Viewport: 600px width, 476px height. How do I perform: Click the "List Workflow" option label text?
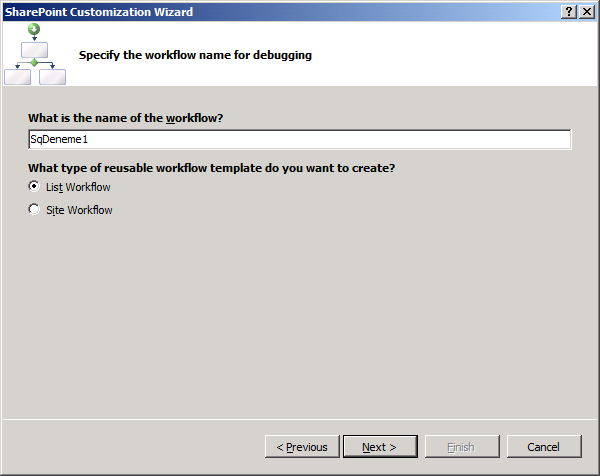78,187
